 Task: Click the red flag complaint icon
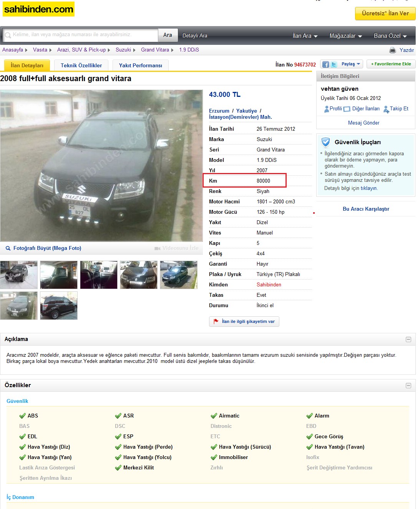click(x=216, y=321)
